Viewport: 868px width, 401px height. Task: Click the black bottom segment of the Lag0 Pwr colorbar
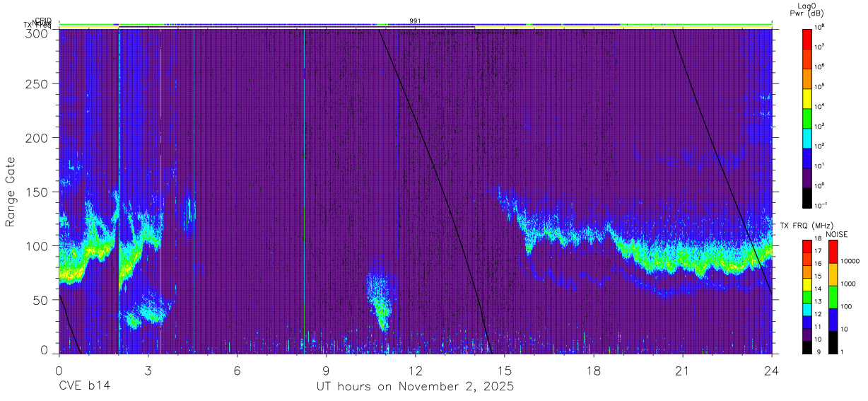point(807,197)
